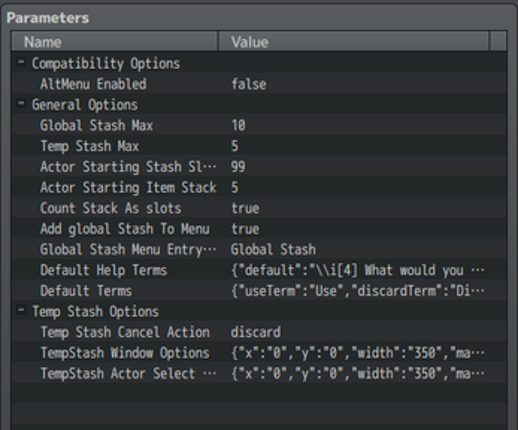Select the Actor Starting Stash Sl… parameter
Image resolution: width=518 pixels, height=430 pixels.
point(128,167)
